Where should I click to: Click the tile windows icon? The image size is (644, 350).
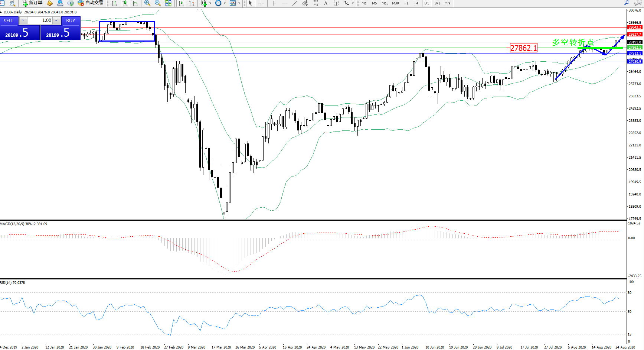coord(168,3)
